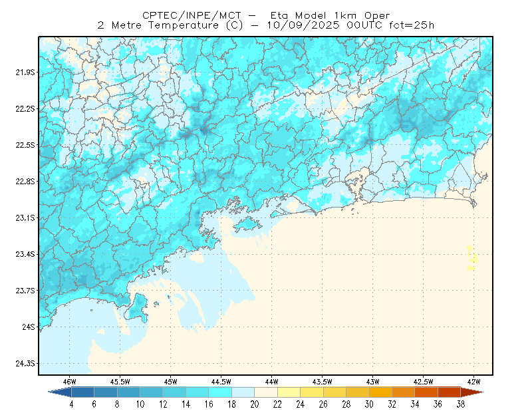This screenshot has height=411, width=532.
Task: Select the pale blue swatch between 18 and 20
Action: (243, 392)
